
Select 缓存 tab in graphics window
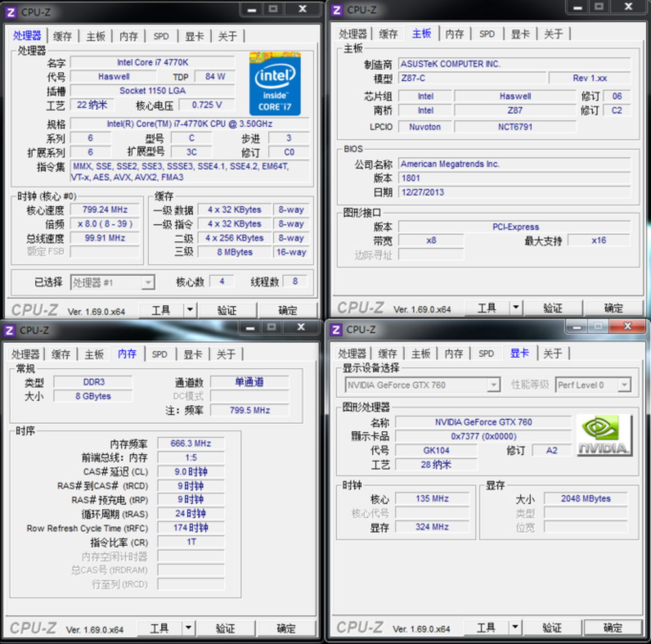387,353
